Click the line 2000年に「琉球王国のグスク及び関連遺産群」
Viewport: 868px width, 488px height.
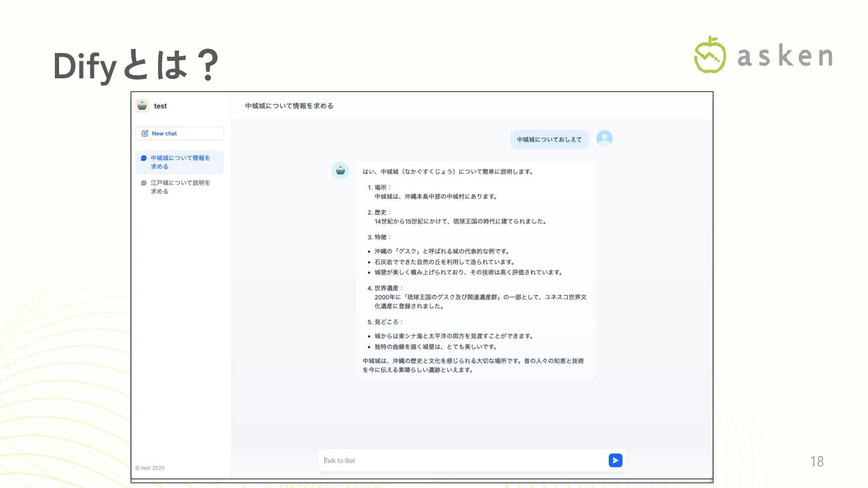[480, 302]
